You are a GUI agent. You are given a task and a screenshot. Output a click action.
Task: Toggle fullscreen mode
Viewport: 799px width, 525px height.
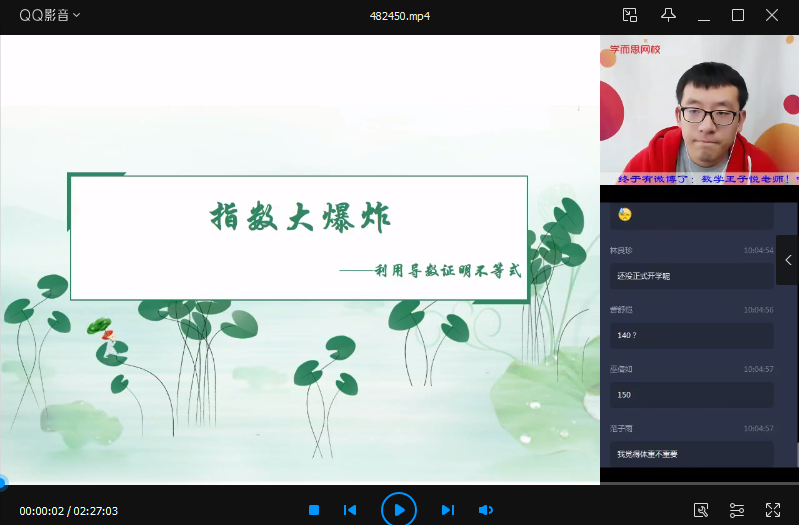(773, 510)
